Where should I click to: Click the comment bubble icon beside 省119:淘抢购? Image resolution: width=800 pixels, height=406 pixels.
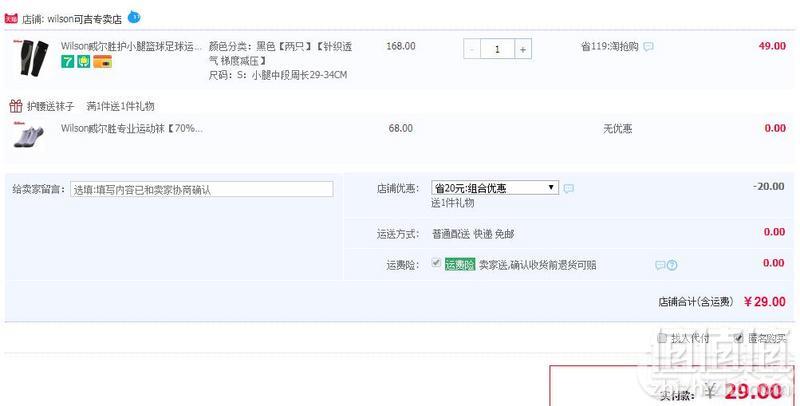(648, 47)
